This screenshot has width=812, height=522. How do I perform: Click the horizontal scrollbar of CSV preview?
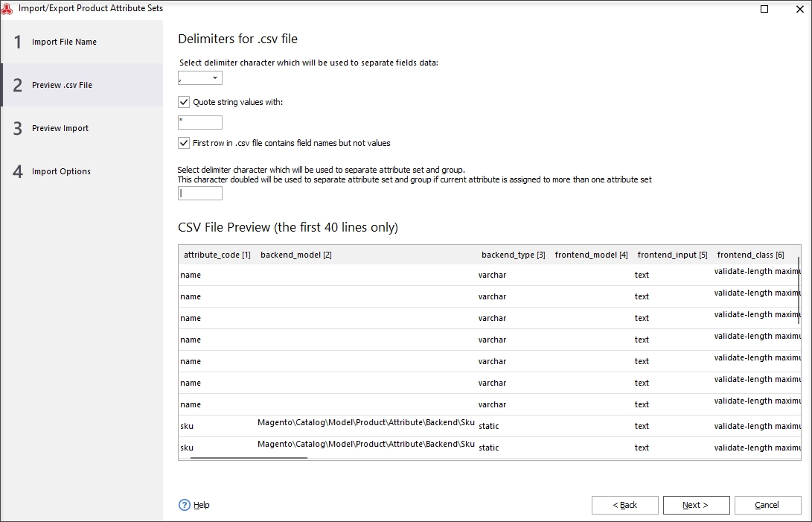249,458
